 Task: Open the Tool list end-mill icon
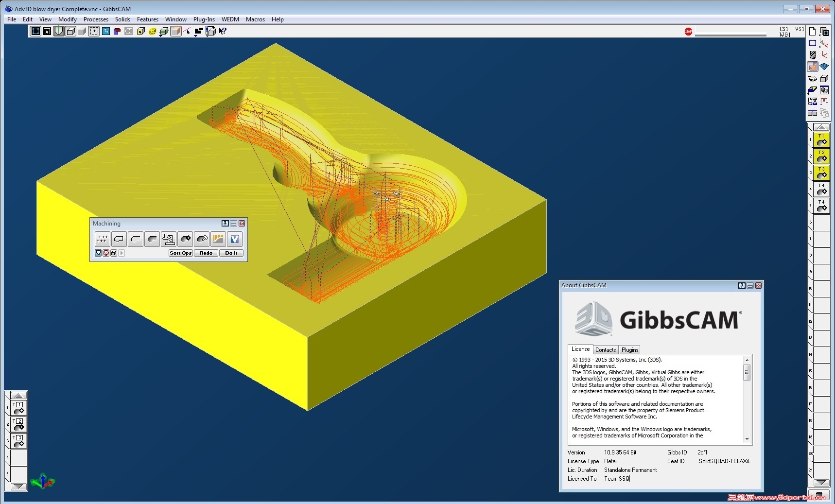click(813, 55)
